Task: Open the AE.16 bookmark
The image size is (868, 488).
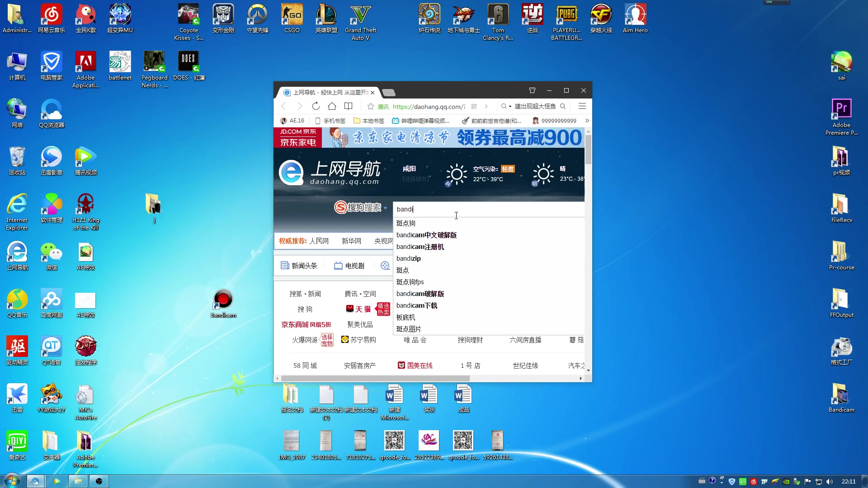Action: click(292, 121)
